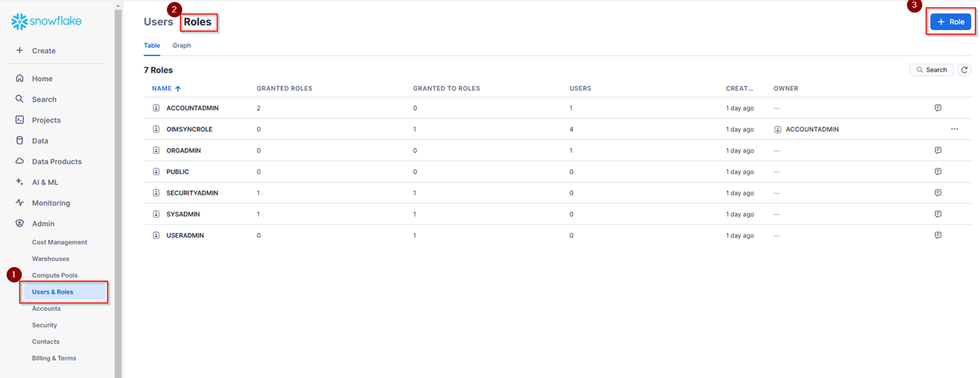Open Warehouses under Admin
Image resolution: width=980 pixels, height=378 pixels.
[50, 259]
